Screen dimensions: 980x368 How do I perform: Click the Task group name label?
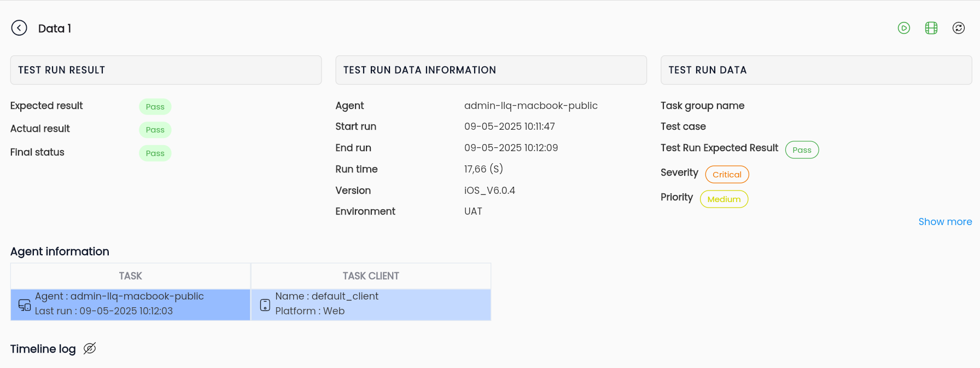tap(703, 106)
